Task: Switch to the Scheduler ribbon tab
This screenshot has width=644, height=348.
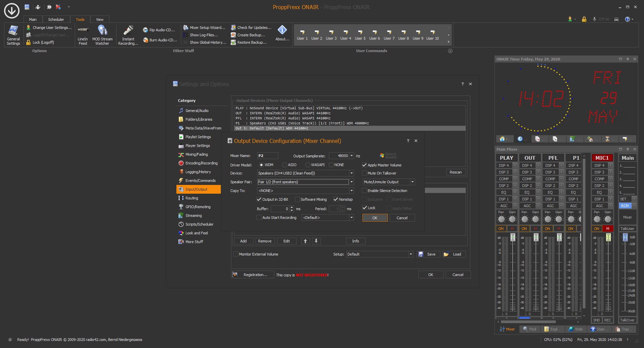Action: pyautogui.click(x=56, y=20)
